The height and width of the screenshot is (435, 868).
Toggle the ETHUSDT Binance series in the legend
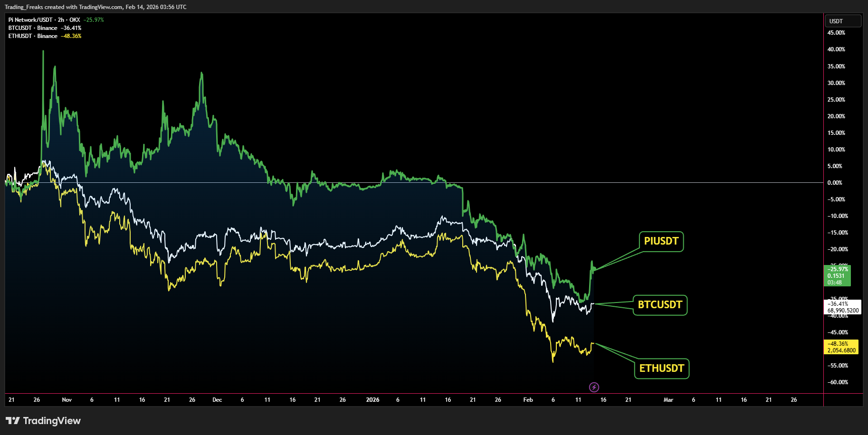coord(33,36)
